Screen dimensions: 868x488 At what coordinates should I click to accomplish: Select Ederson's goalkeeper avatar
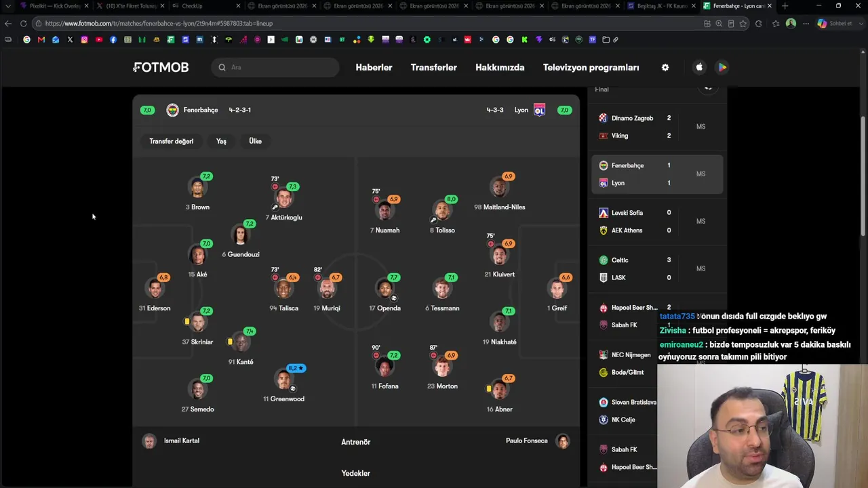pos(155,289)
